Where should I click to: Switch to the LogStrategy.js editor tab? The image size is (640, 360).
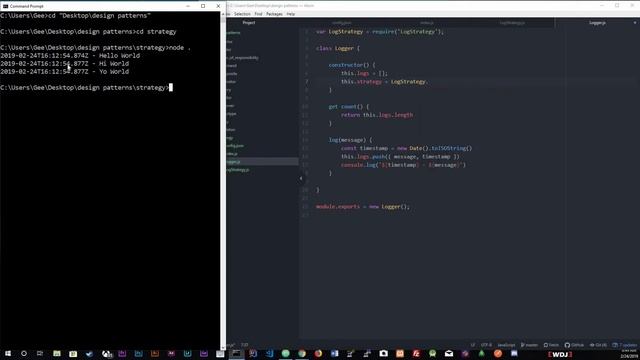[512, 23]
